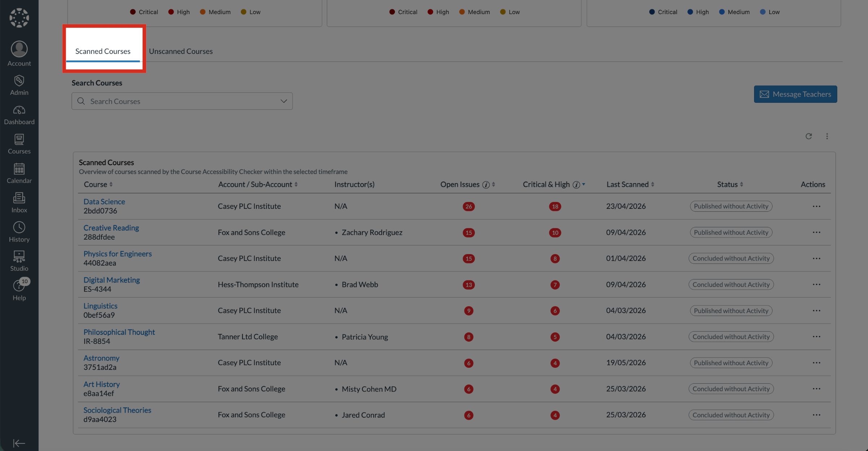Collapse the global navigation sidebar
Screen dimensions: 868x451
pyautogui.click(x=19, y=443)
